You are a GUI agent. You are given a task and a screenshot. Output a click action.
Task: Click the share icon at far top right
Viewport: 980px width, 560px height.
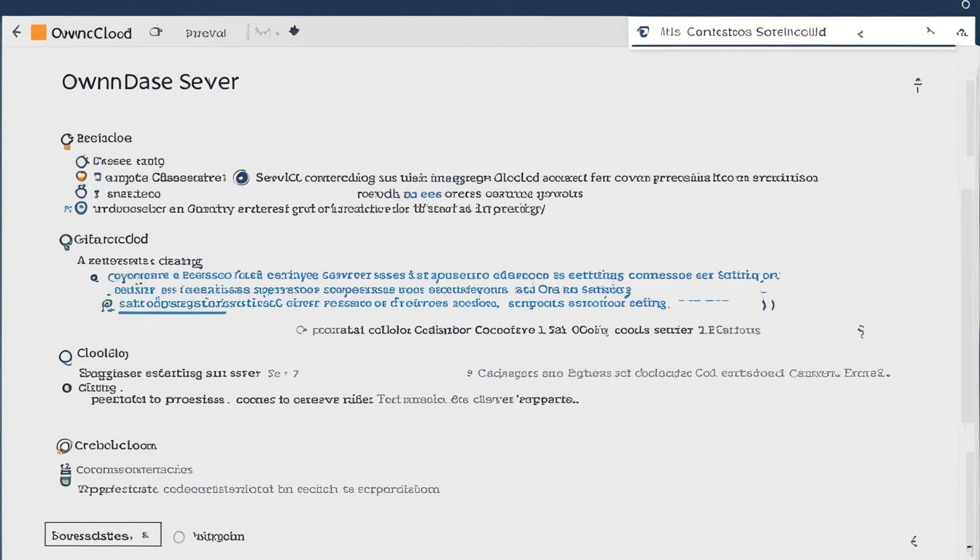click(x=962, y=32)
